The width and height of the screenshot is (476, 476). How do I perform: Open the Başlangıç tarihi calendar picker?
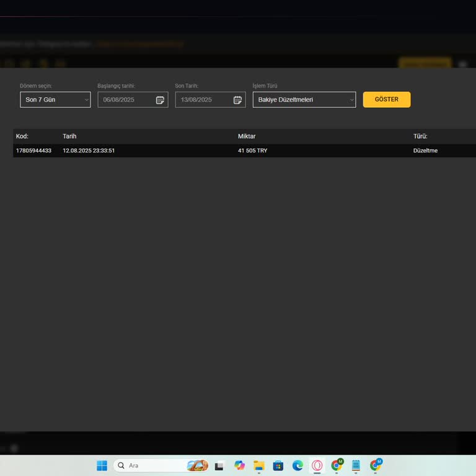pos(160,100)
